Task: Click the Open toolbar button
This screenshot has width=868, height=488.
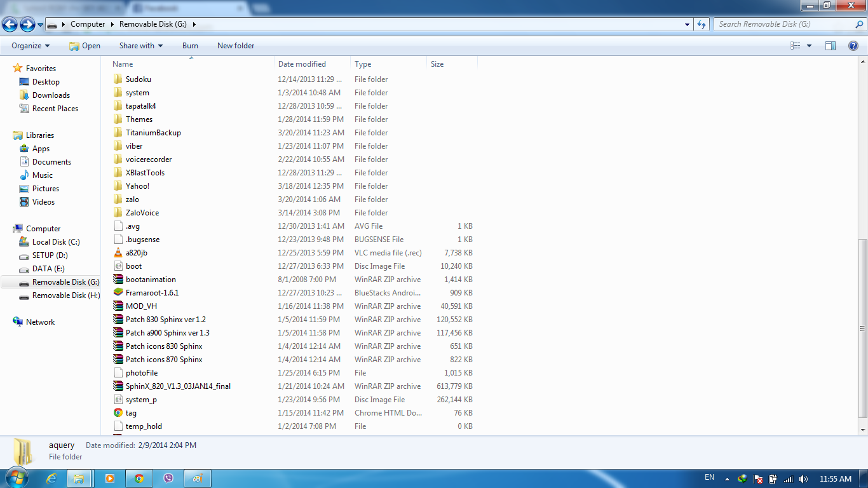Action: pos(85,46)
